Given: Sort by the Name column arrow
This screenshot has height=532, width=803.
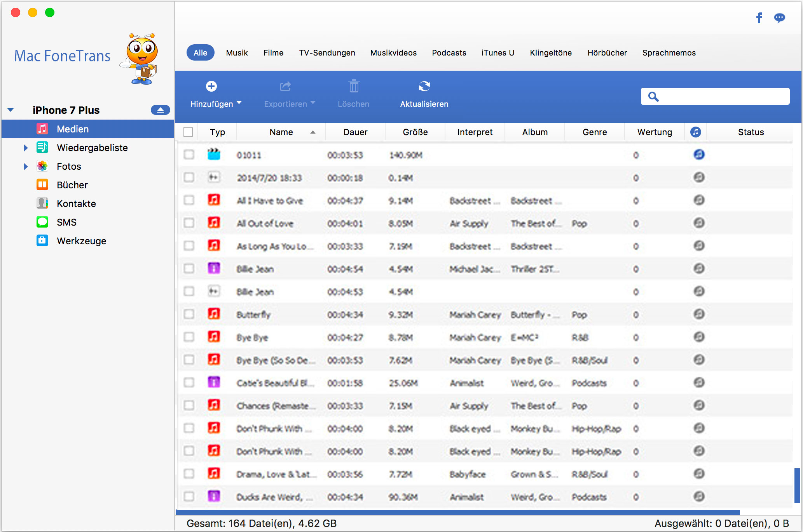Looking at the screenshot, I should pos(312,132).
